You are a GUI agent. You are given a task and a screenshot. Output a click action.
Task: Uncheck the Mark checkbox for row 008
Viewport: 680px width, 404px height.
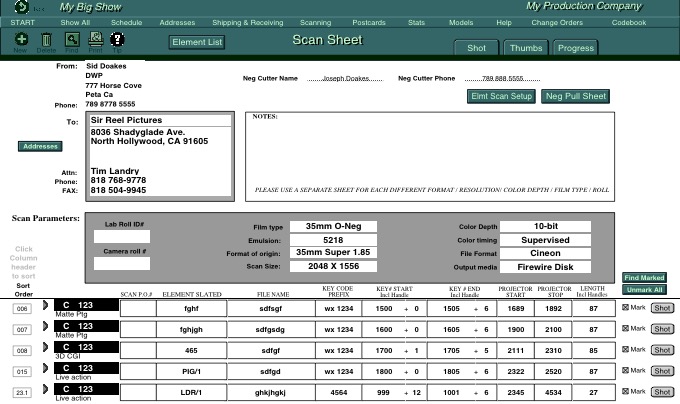[x=626, y=351]
